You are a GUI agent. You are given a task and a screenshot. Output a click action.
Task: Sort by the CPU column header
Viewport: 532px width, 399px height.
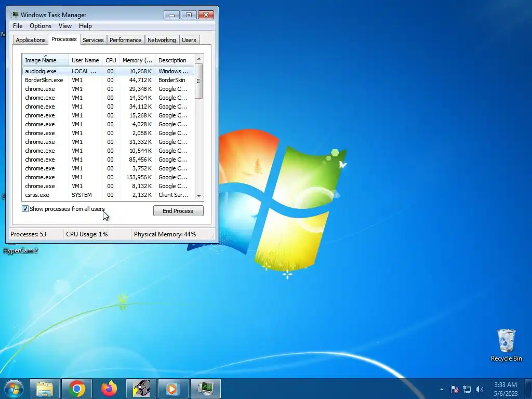pyautogui.click(x=111, y=60)
